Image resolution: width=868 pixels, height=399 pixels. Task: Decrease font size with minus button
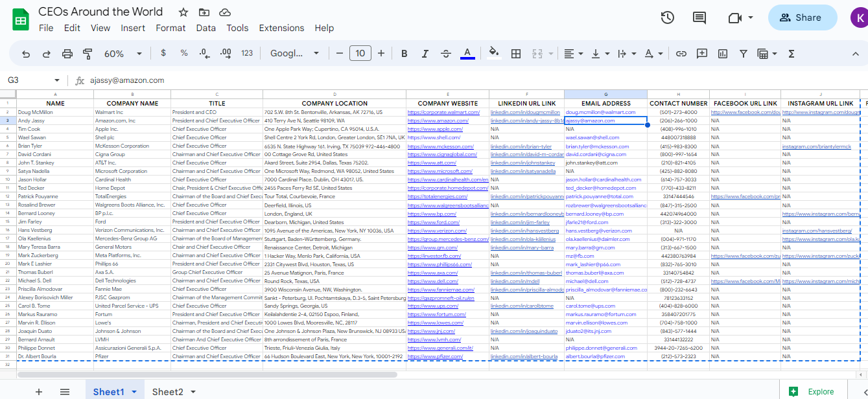340,54
